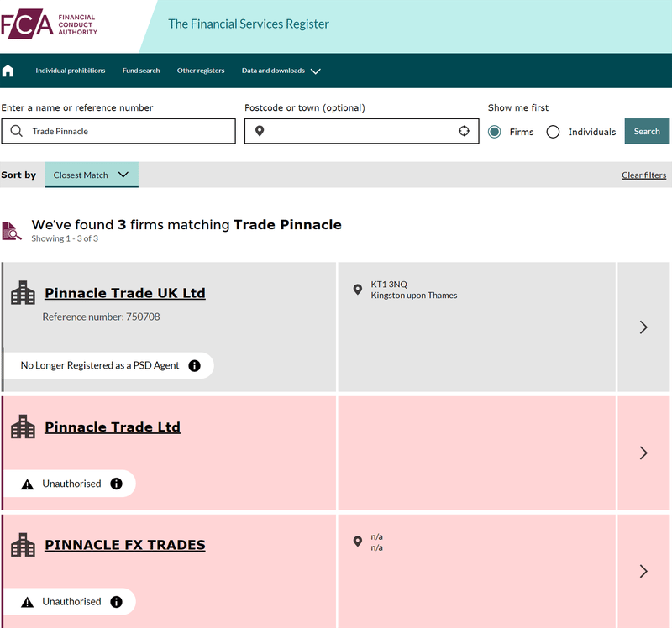Viewport: 672px width, 628px height.
Task: Click Reference number: 750708 text
Action: tap(101, 317)
